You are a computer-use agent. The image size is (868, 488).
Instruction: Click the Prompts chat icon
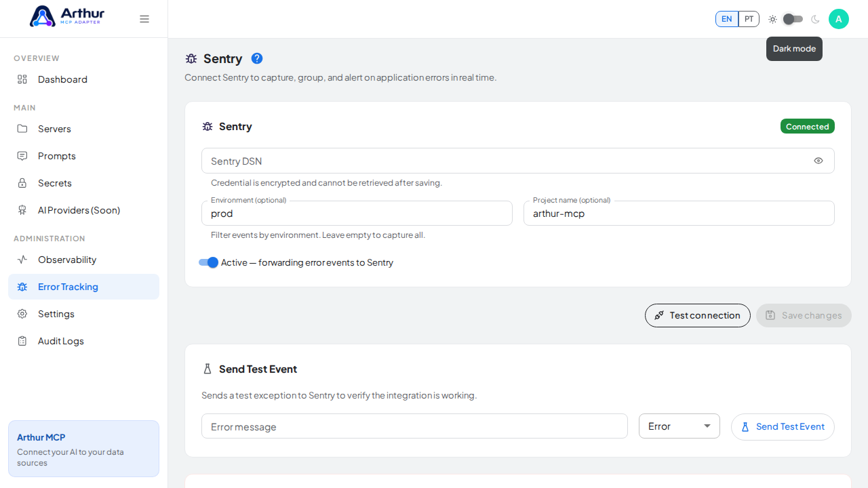pyautogui.click(x=22, y=156)
